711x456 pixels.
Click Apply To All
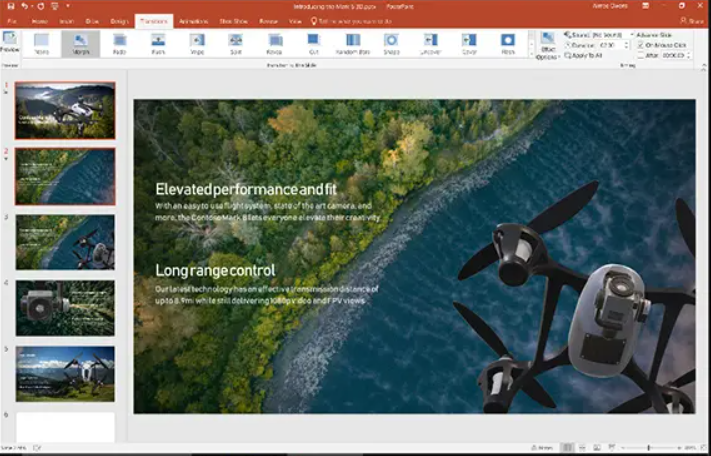(x=584, y=55)
